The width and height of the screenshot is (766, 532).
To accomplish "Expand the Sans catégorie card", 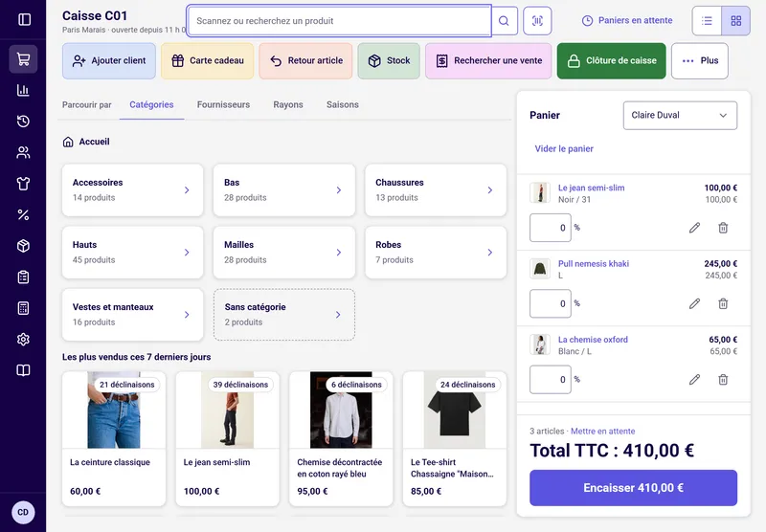I will click(x=283, y=315).
